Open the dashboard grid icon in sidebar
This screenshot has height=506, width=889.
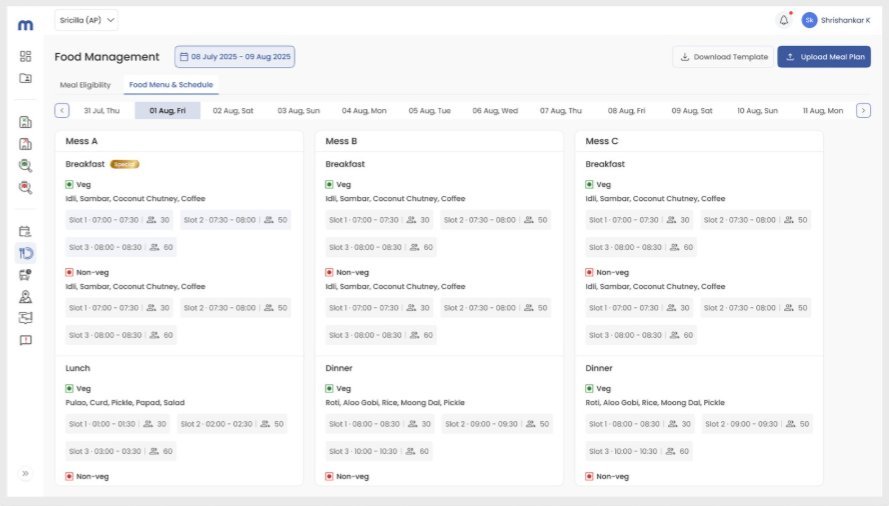(26, 56)
